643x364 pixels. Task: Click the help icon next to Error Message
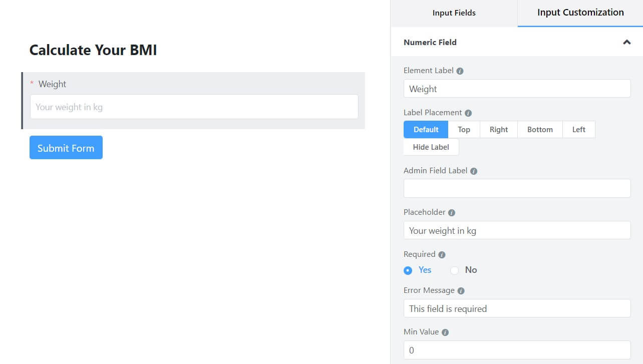[461, 290]
